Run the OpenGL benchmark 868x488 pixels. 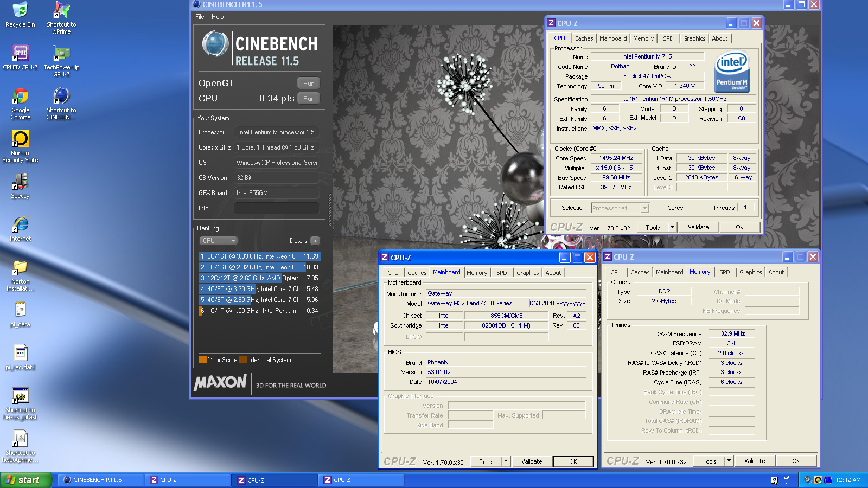(x=309, y=83)
